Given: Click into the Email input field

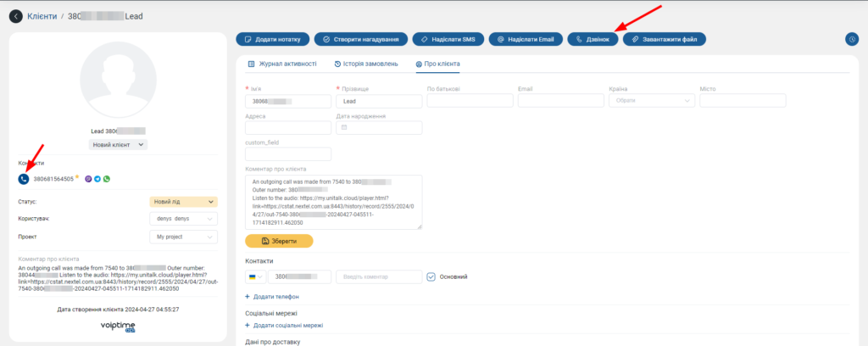Looking at the screenshot, I should 560,101.
